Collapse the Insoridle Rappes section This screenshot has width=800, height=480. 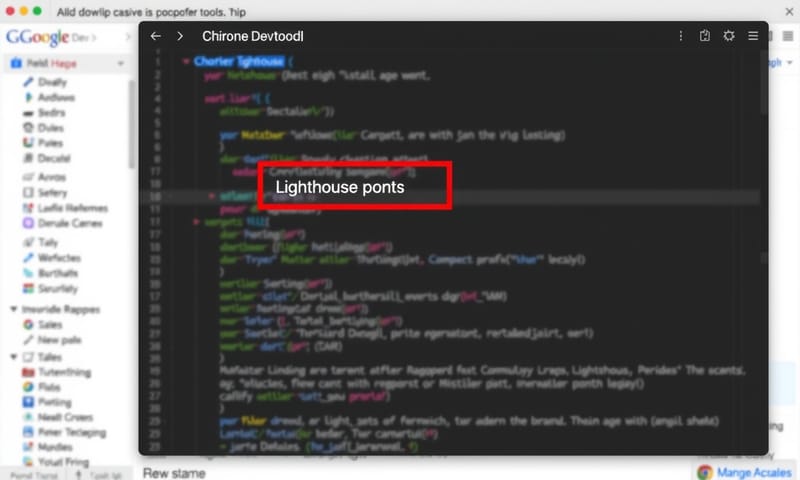click(x=14, y=309)
